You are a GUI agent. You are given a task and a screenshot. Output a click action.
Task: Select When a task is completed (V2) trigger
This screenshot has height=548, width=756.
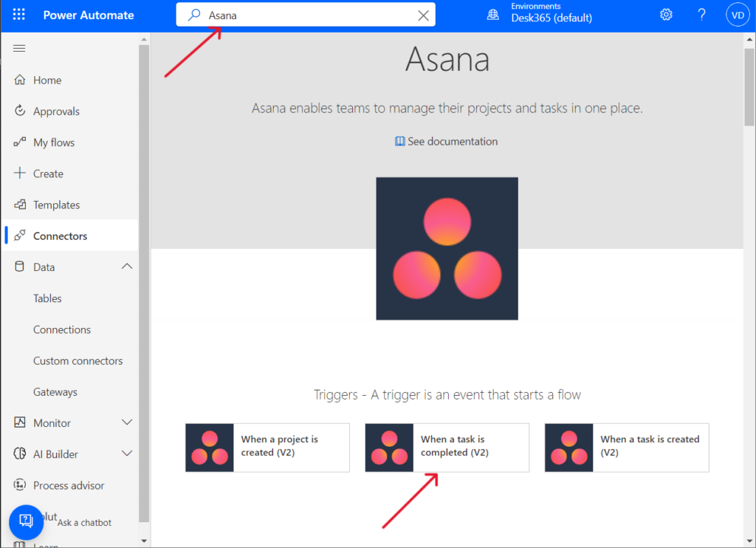click(x=447, y=448)
